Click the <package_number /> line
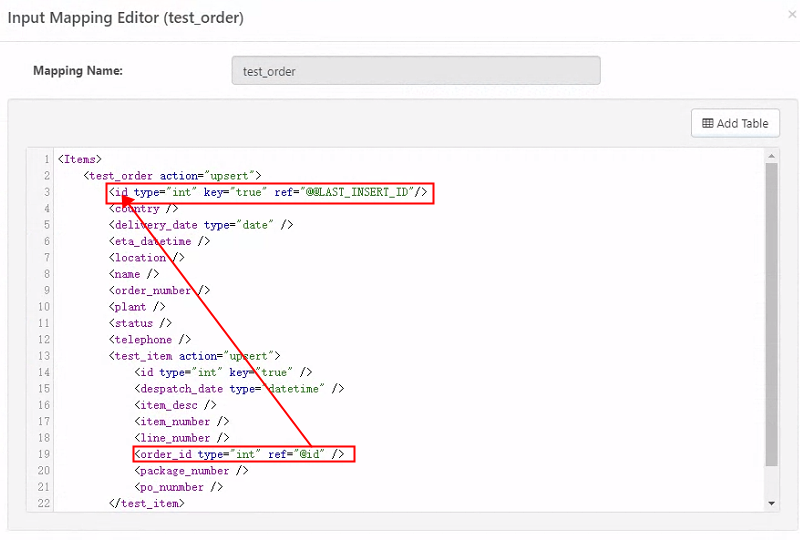This screenshot has height=540, width=800. click(191, 470)
